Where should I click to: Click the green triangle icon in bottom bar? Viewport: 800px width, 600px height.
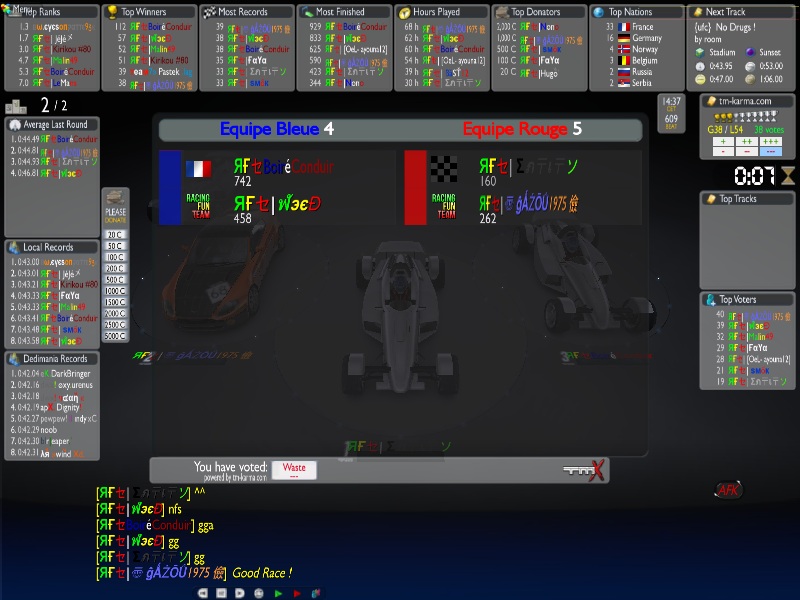[x=278, y=593]
